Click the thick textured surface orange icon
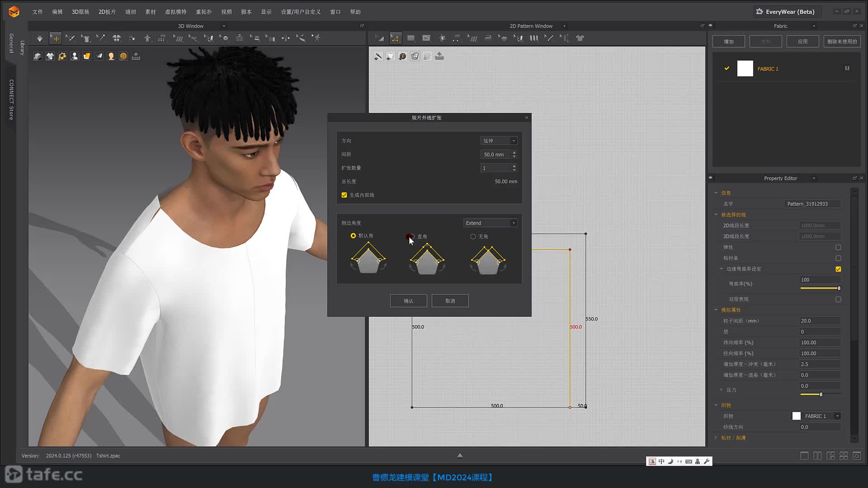The image size is (868, 488). [x=87, y=56]
